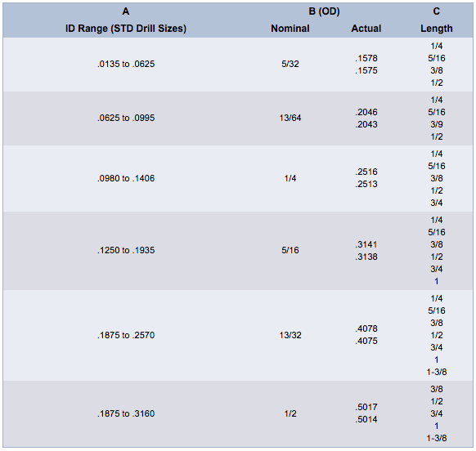Click the .0625 to .0995 range cell

126,118
